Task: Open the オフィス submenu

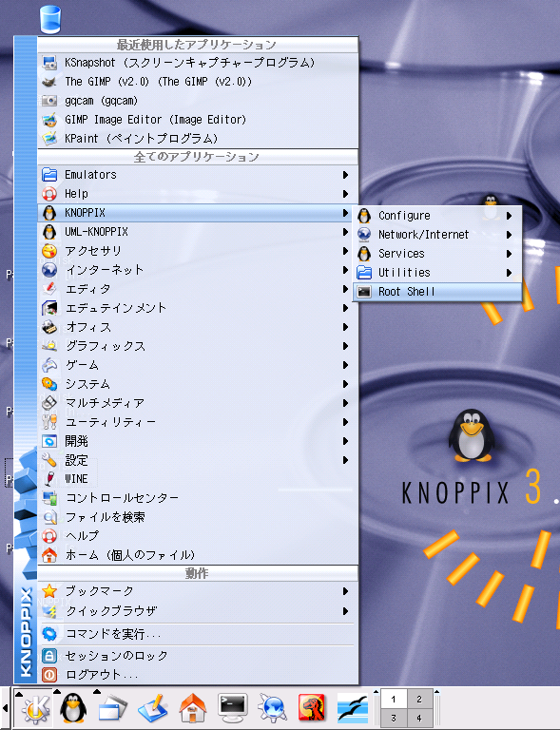Action: (198, 327)
